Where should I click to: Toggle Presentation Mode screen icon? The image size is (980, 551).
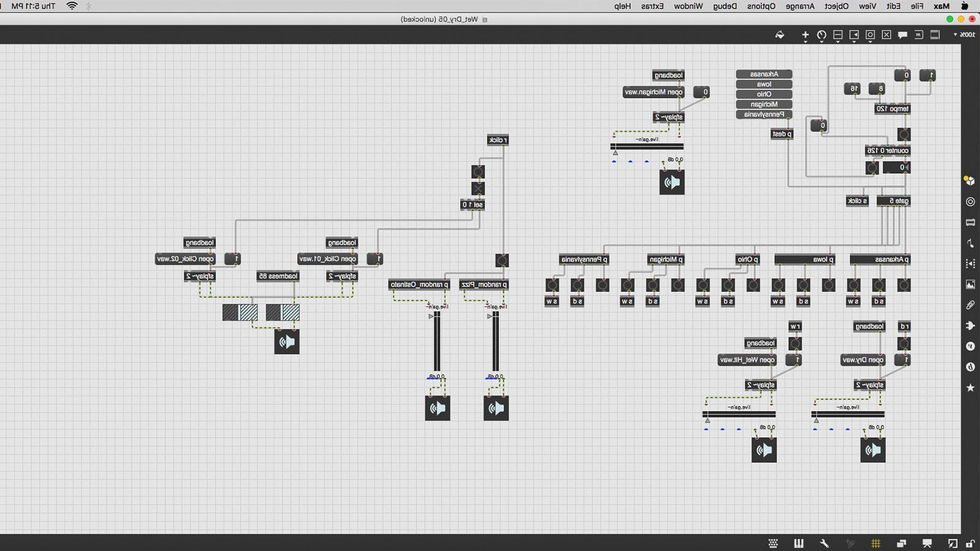927,543
